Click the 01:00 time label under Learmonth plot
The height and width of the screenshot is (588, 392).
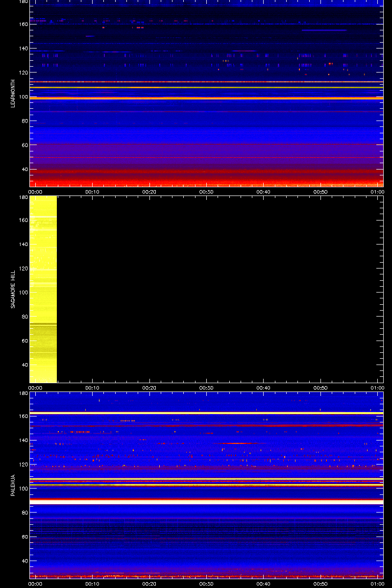pyautogui.click(x=377, y=192)
